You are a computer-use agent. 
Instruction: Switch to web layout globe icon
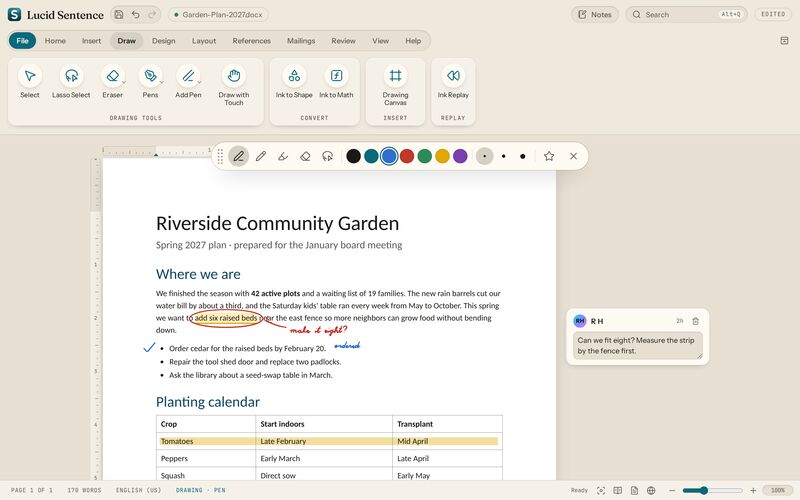pos(651,490)
